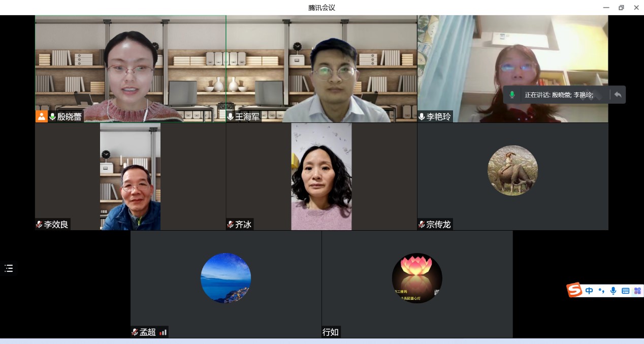644x344 pixels.
Task: Open the Sogou toolbox grid icon
Action: 637,291
